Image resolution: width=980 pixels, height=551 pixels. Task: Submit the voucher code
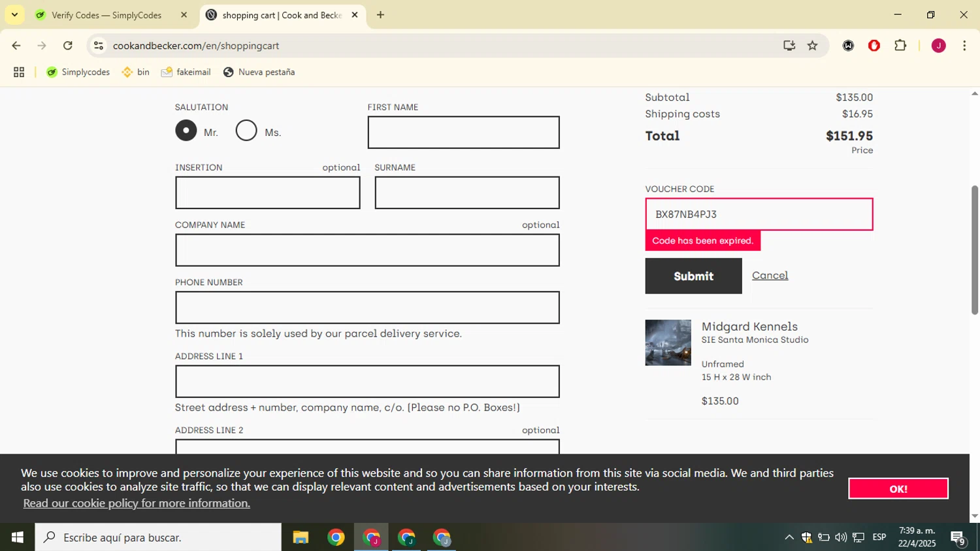click(693, 276)
